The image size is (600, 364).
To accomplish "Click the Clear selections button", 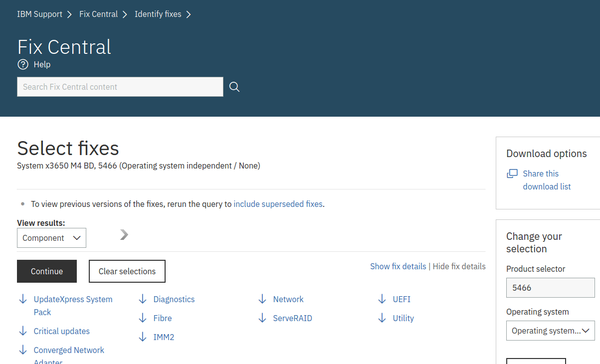I will pos(127,271).
